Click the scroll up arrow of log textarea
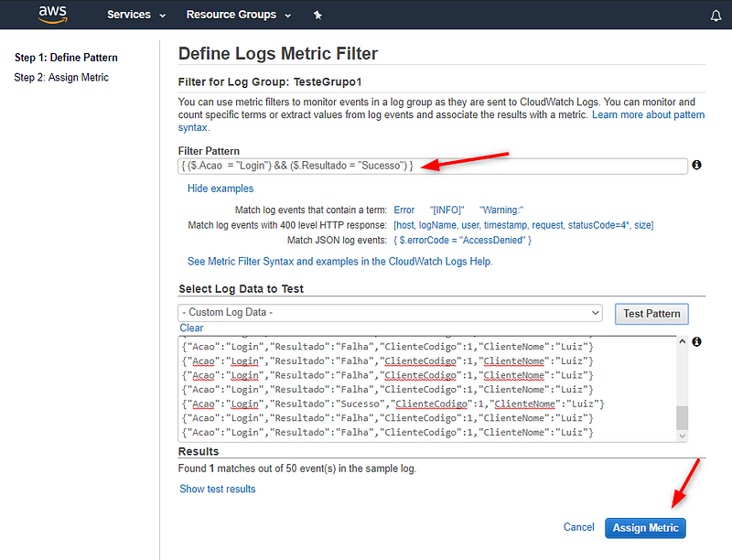 click(682, 341)
